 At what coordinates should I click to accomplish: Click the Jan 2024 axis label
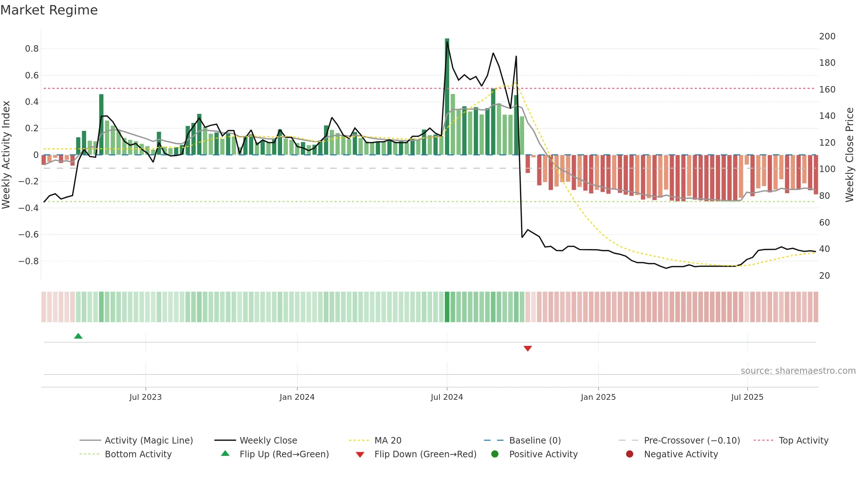[x=297, y=397]
